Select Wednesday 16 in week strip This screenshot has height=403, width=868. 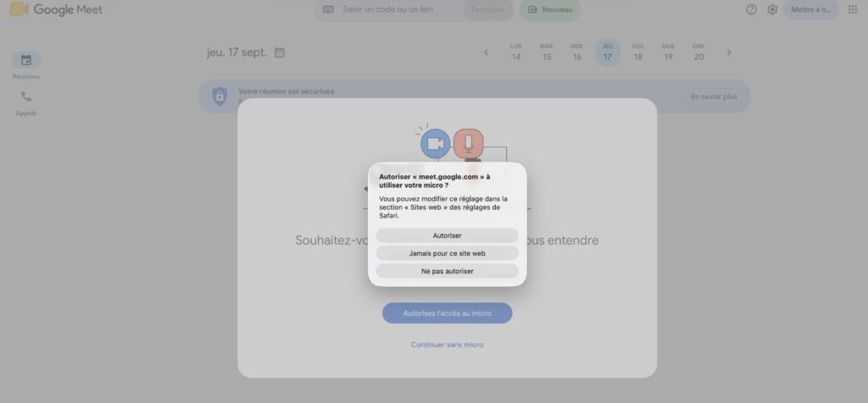576,52
